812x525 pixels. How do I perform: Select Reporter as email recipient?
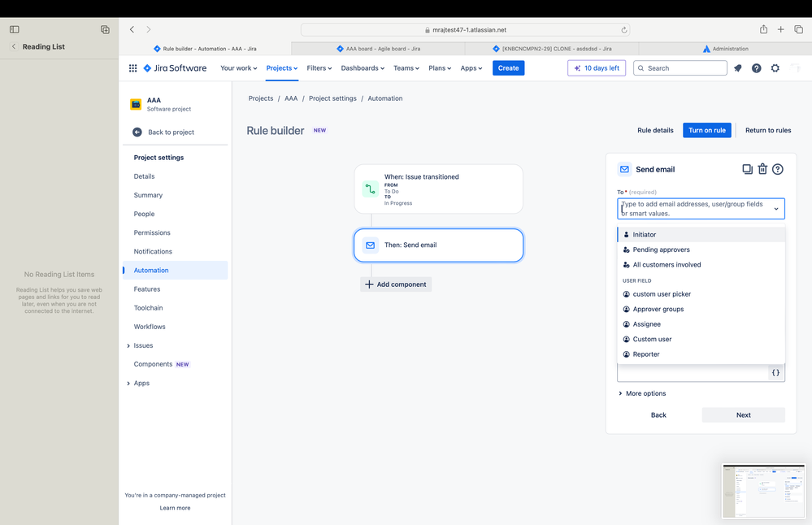[701, 354]
